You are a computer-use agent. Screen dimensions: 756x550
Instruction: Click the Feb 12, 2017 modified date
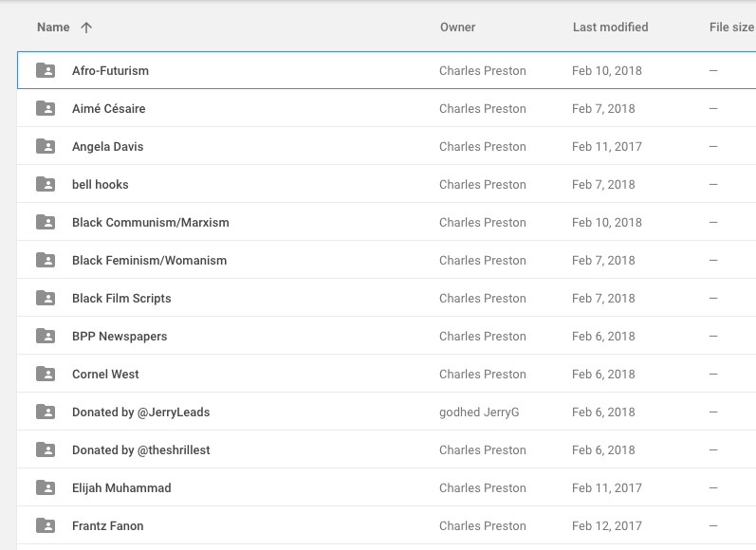[x=607, y=525]
